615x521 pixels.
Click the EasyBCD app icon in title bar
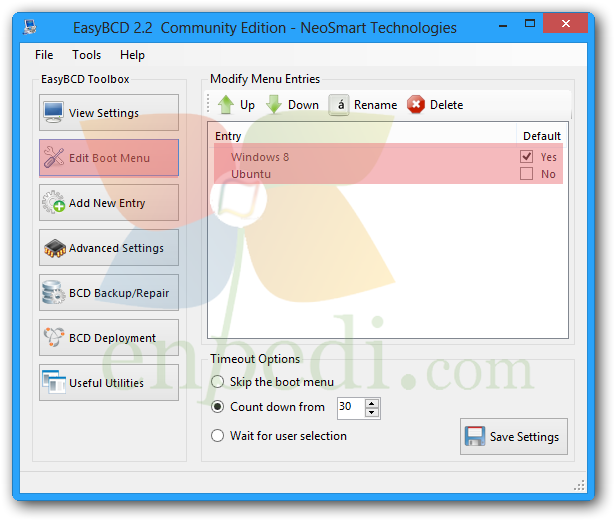click(x=30, y=27)
